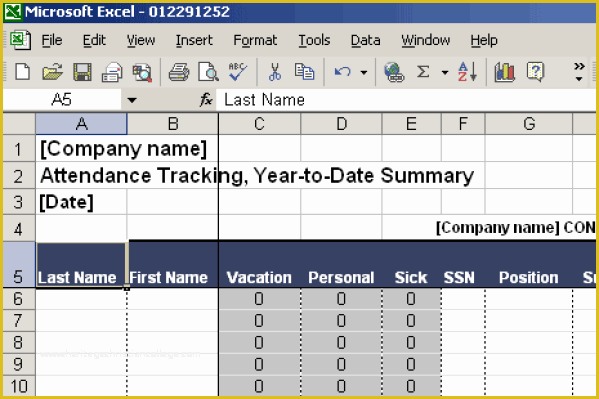Select column G header

529,123
